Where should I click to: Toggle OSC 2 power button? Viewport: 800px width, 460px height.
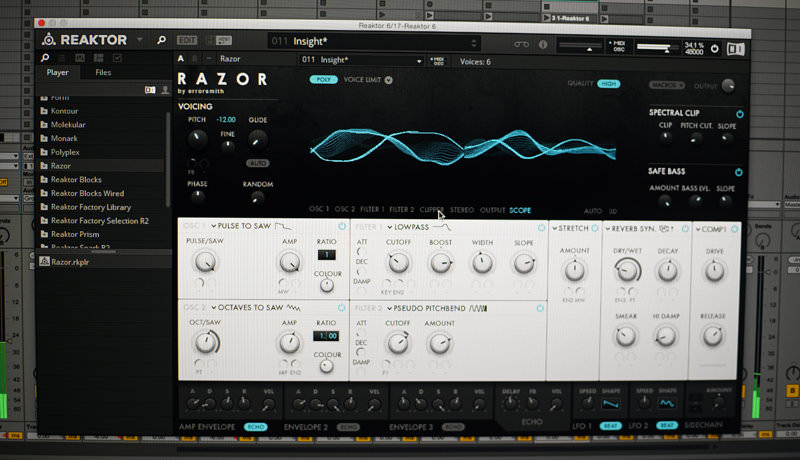341,308
